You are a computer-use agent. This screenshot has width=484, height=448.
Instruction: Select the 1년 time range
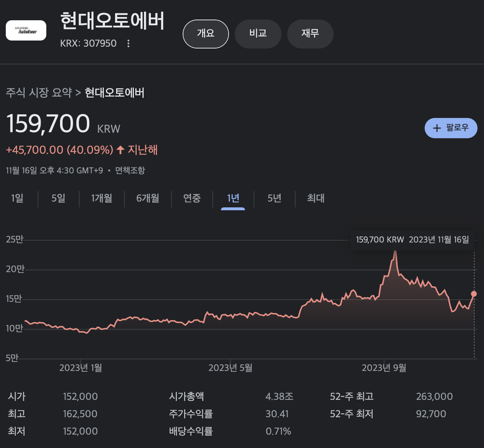233,198
